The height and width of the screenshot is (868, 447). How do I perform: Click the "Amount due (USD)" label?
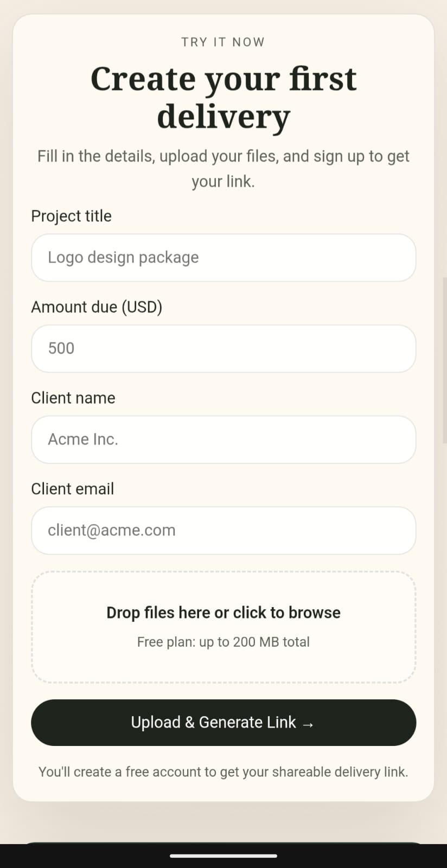tap(97, 307)
